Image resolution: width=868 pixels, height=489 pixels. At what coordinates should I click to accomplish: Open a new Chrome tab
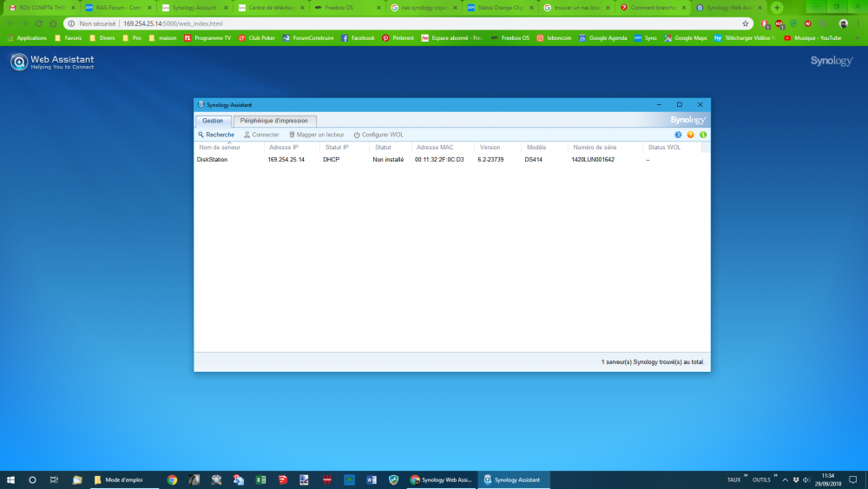[776, 7]
